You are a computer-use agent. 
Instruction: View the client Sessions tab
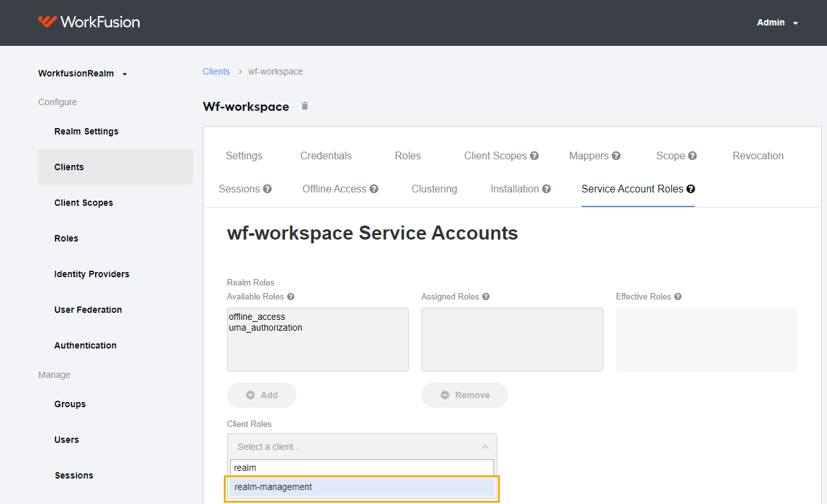point(239,189)
